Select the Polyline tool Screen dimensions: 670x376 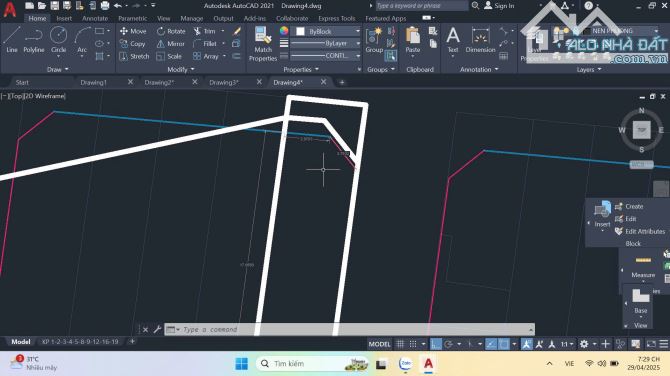pos(33,39)
